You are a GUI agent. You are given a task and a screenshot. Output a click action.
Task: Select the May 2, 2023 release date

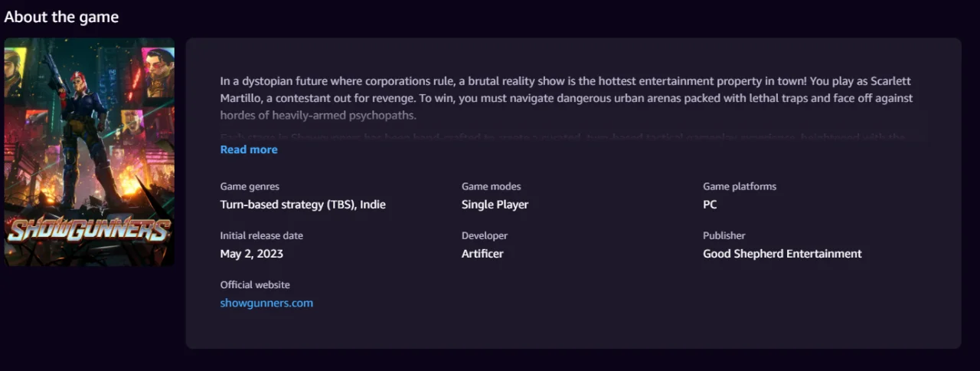pyautogui.click(x=252, y=254)
